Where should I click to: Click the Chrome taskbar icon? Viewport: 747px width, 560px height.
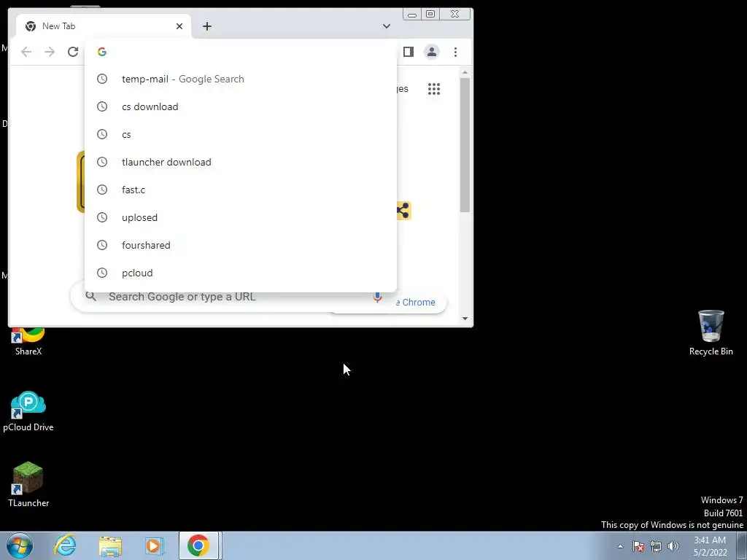coord(198,545)
